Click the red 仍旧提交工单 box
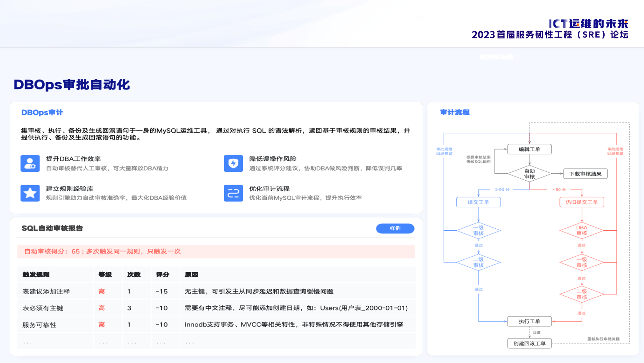The height and width of the screenshot is (363, 644). click(581, 202)
